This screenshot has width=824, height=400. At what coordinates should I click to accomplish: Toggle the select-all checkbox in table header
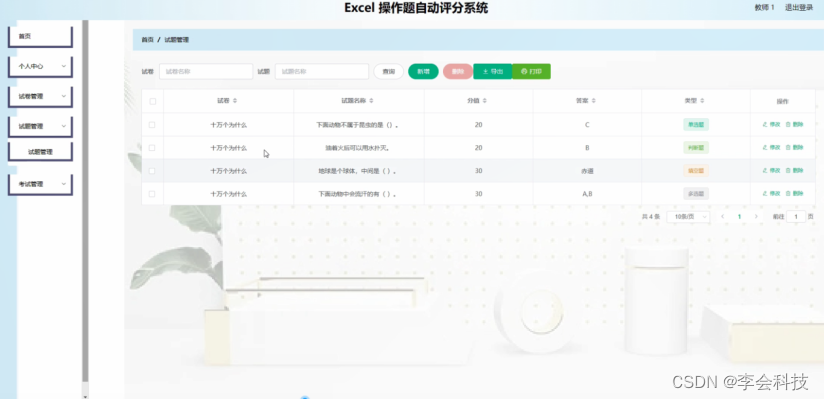(x=152, y=101)
